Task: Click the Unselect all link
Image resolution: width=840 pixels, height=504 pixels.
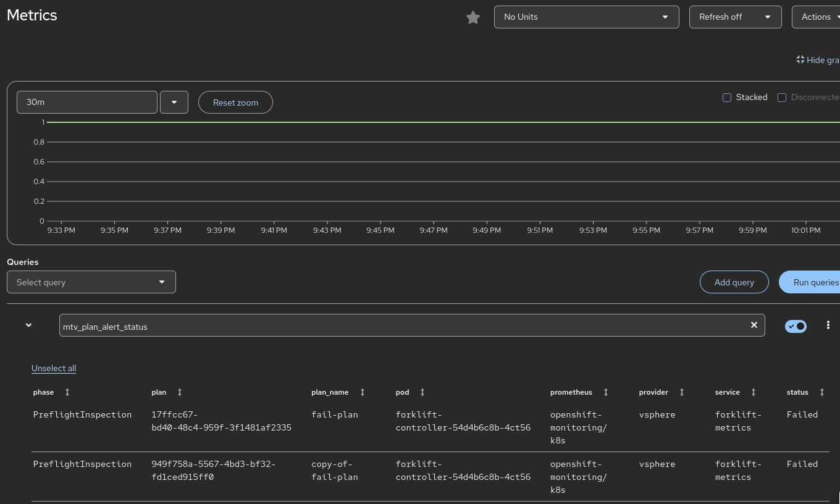Action: point(54,368)
